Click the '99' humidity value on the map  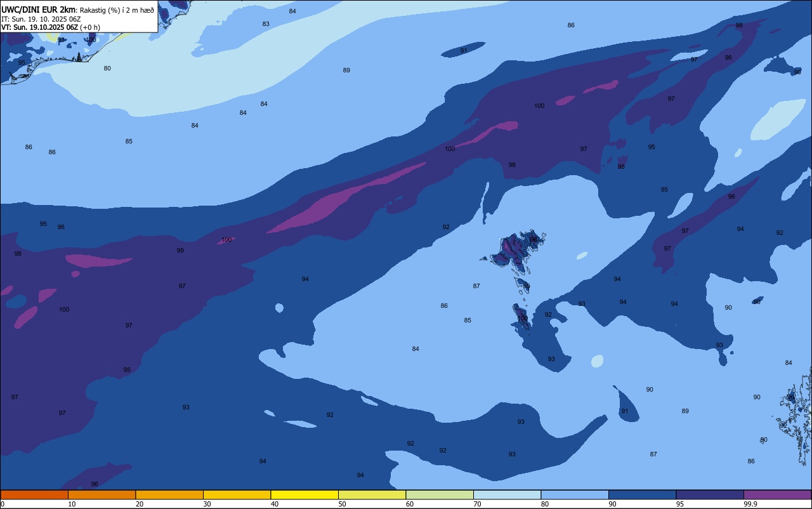[180, 251]
